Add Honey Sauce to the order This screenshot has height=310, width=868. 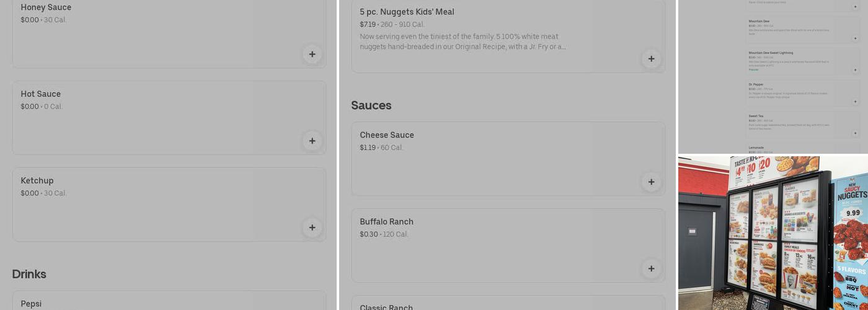[312, 54]
